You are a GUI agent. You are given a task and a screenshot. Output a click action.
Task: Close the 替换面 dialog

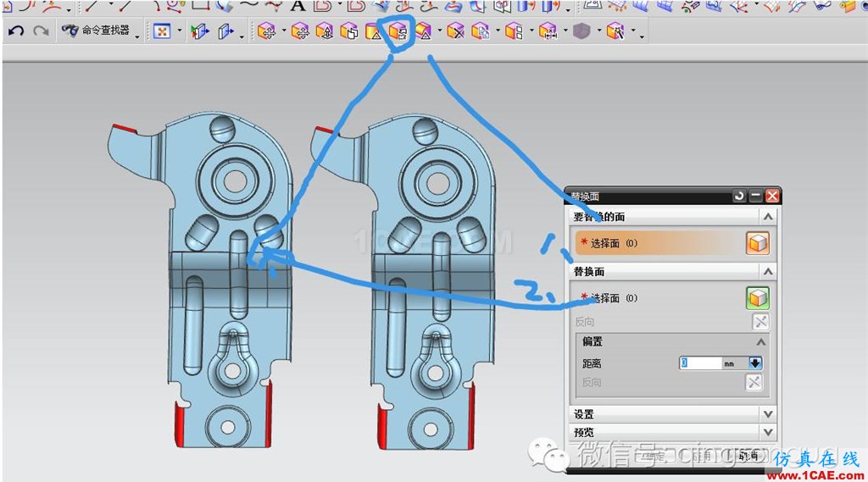(772, 196)
